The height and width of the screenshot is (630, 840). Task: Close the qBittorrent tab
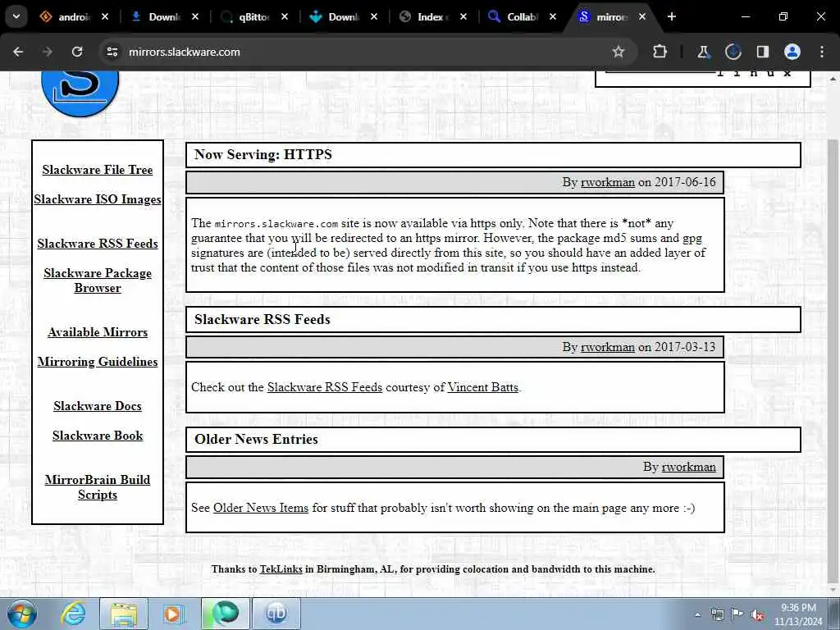point(285,17)
